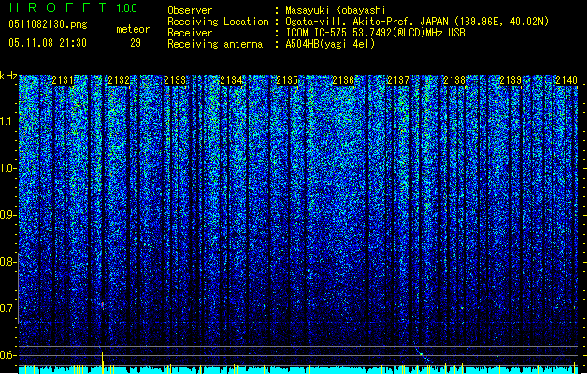Click the Observer label
The image size is (588, 374).
[190, 10]
